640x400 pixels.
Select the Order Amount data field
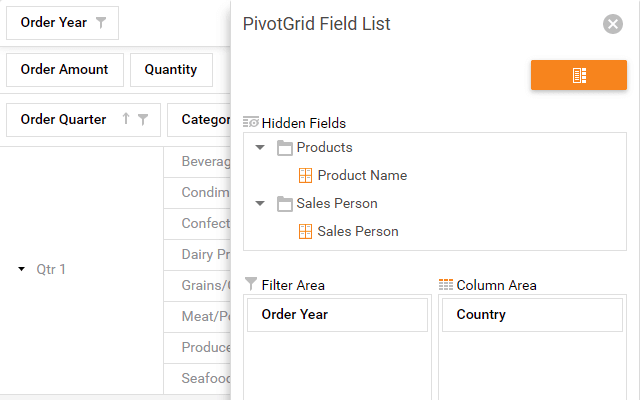coord(64,70)
